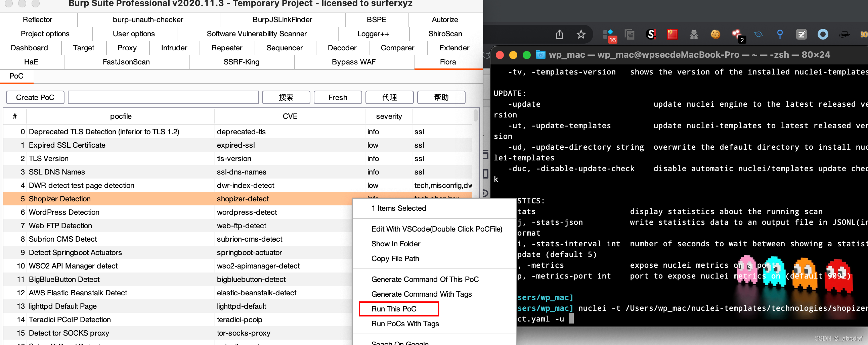Open the BurpJSLinkFinder tab
This screenshot has width=868, height=345.
click(282, 19)
